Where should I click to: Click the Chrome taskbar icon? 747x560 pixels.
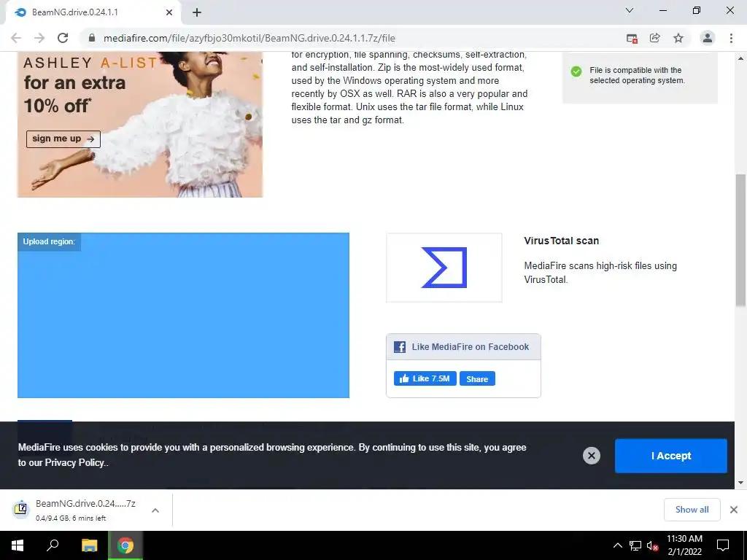coord(125,545)
